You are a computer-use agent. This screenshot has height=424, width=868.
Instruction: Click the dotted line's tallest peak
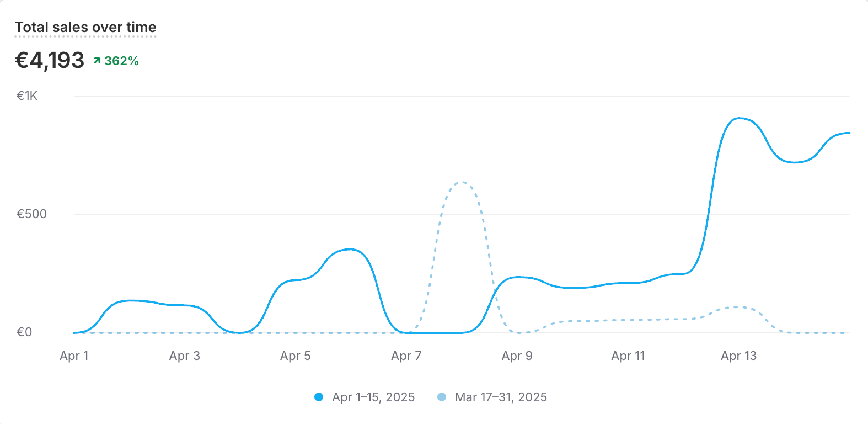coord(462,182)
